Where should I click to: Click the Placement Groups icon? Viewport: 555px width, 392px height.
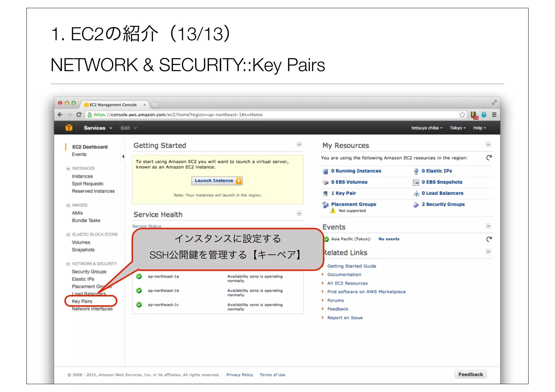coord(325,205)
